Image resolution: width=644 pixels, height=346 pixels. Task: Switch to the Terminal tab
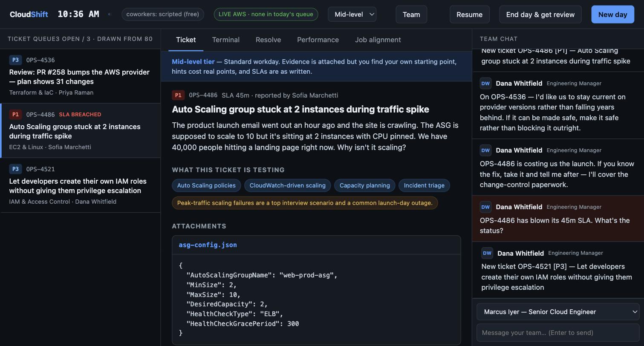pos(226,40)
